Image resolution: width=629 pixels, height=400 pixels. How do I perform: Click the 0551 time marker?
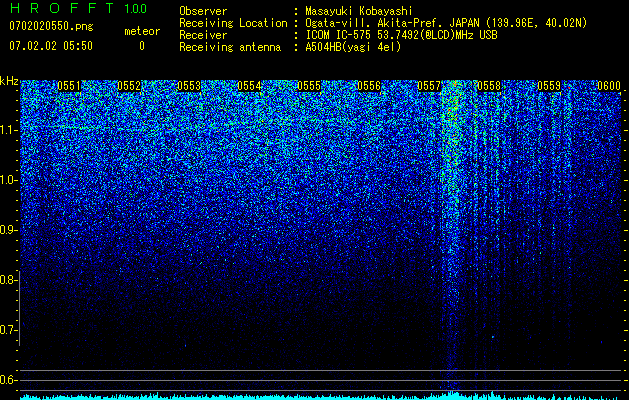[69, 86]
